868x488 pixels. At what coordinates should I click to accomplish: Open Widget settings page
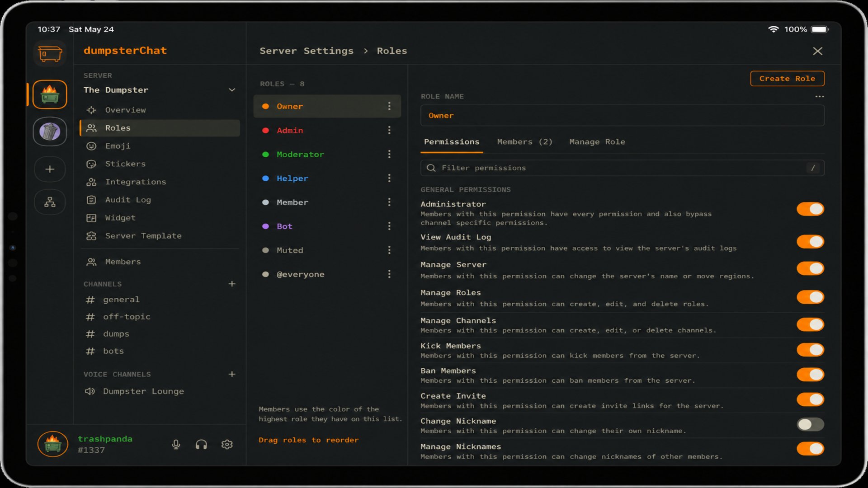(160, 218)
